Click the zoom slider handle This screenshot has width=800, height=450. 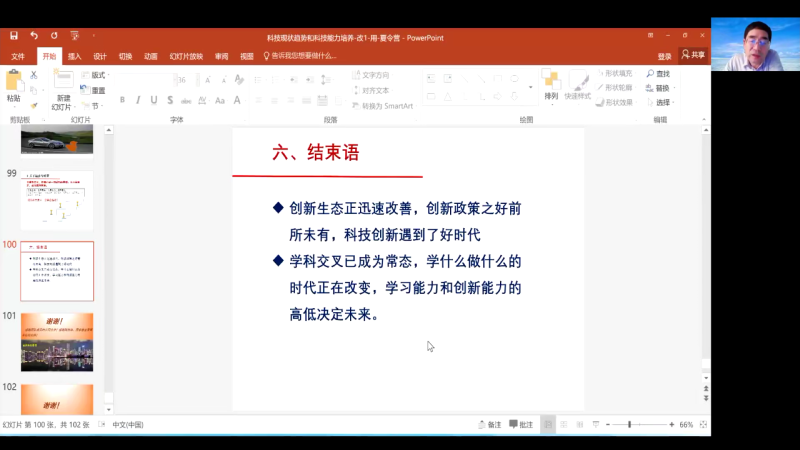point(630,424)
